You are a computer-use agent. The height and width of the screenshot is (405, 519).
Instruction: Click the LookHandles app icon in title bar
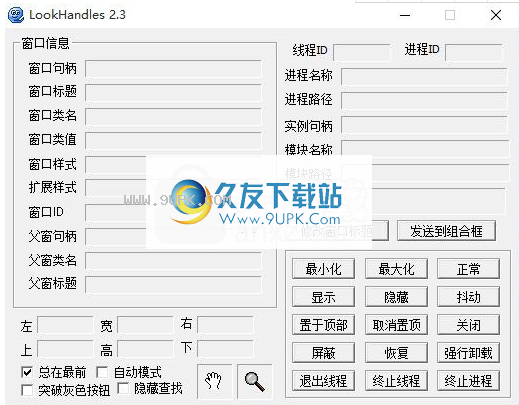[x=16, y=15]
